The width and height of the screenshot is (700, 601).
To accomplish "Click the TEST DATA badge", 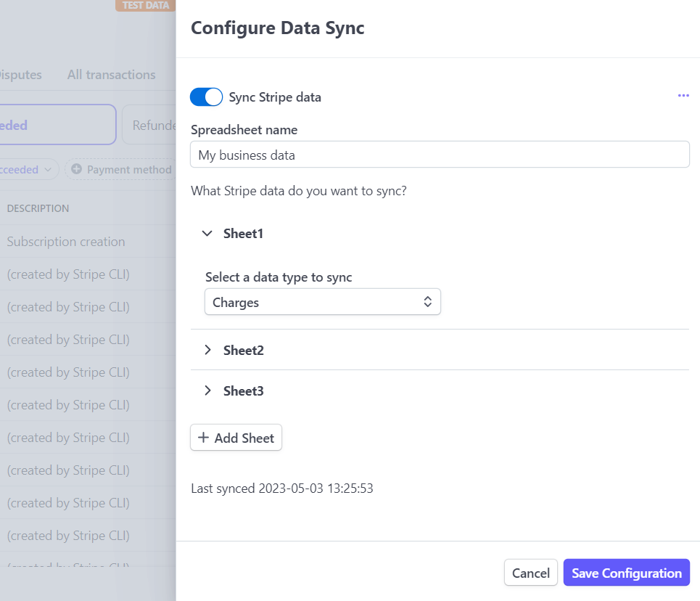I will (144, 5).
